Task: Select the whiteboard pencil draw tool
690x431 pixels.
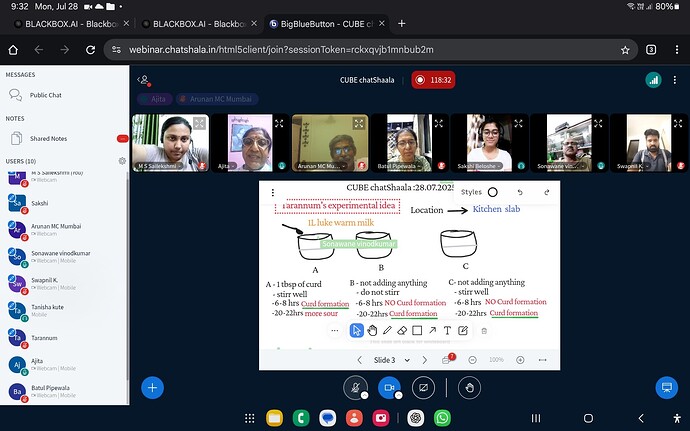Action: [x=387, y=331]
